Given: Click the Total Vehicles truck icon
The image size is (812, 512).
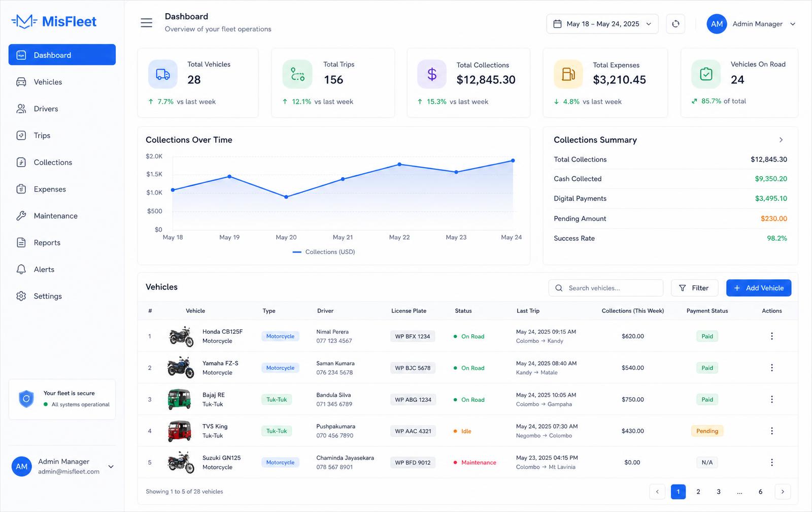Looking at the screenshot, I should 163,74.
